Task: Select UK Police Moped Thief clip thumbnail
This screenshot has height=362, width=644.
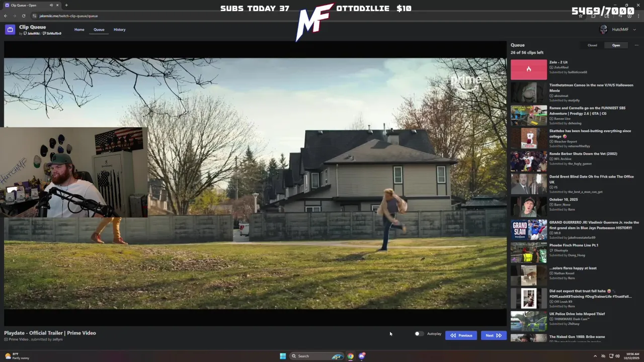Action: 529,321
